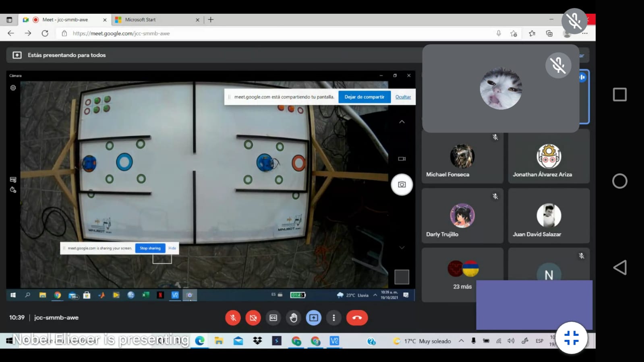644x362 pixels.
Task: Take photo with camera shutter button
Action: (x=402, y=184)
